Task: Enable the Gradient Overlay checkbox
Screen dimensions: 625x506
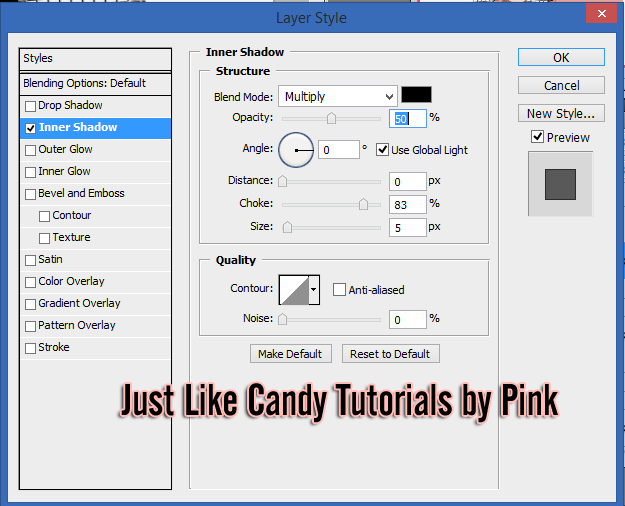Action: (30, 304)
